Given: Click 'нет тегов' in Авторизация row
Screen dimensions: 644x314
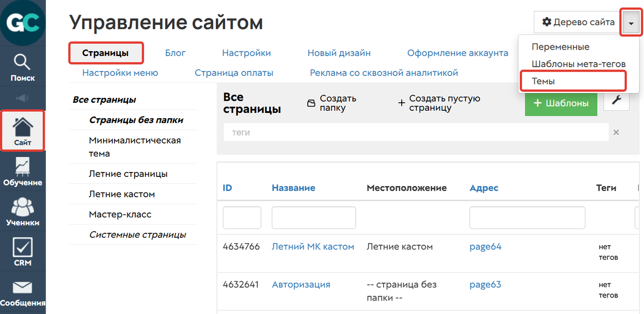Looking at the screenshot, I should click(608, 290).
